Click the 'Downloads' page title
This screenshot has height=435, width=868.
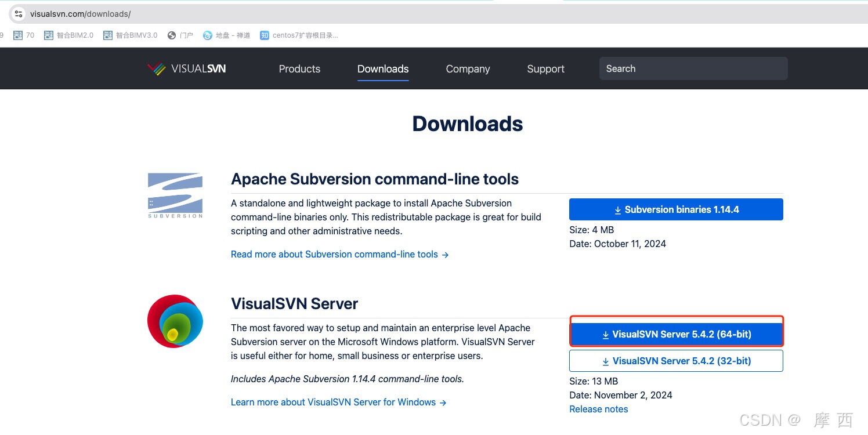pyautogui.click(x=468, y=124)
